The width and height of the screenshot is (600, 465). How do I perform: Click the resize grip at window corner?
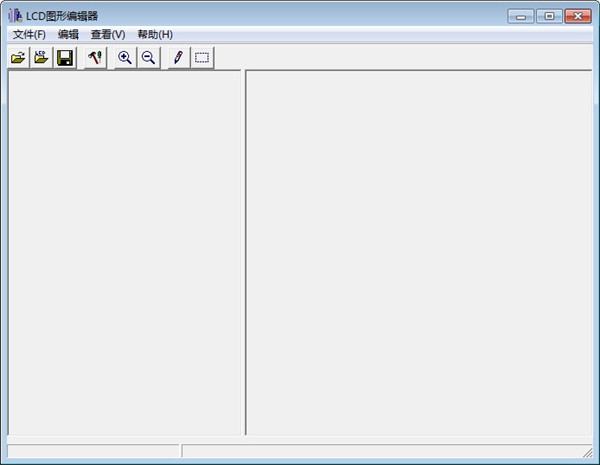(x=587, y=453)
